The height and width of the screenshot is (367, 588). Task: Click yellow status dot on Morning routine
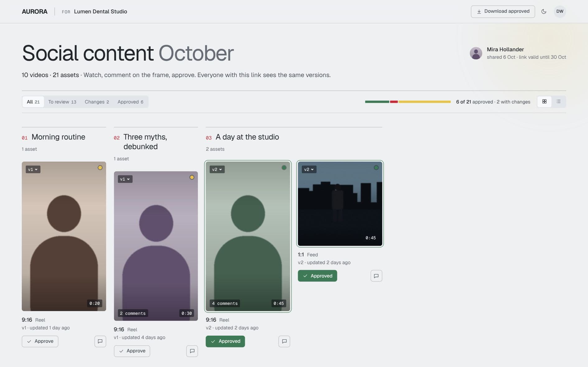click(100, 167)
